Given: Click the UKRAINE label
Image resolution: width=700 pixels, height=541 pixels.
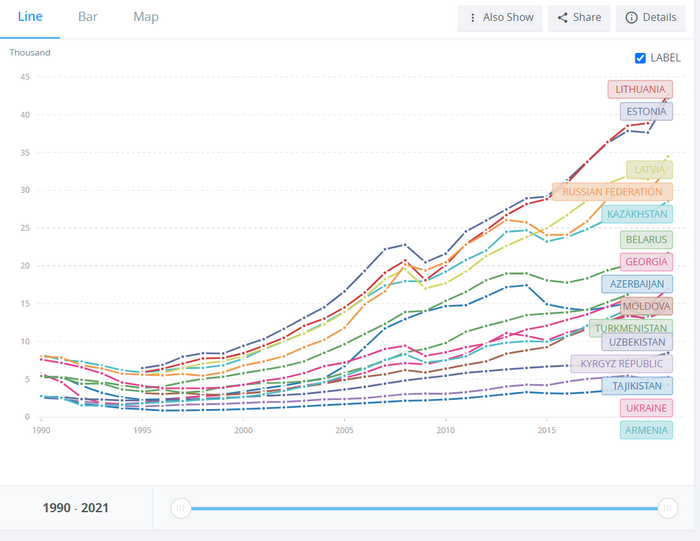Looking at the screenshot, I should (646, 408).
